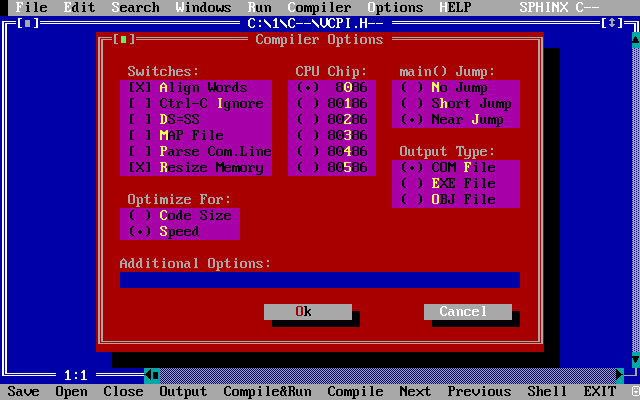Select the 80486 CPU chip

click(332, 151)
